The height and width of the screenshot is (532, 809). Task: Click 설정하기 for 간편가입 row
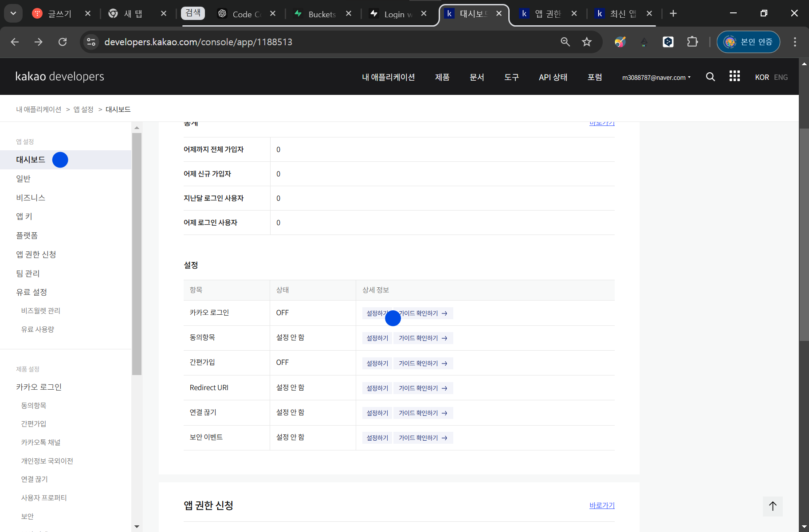tap(377, 364)
